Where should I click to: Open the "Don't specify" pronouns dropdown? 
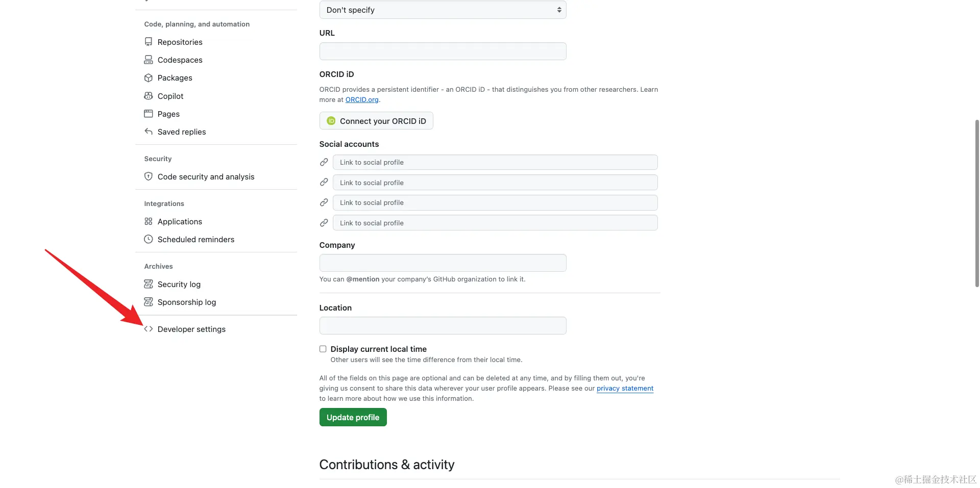click(443, 10)
